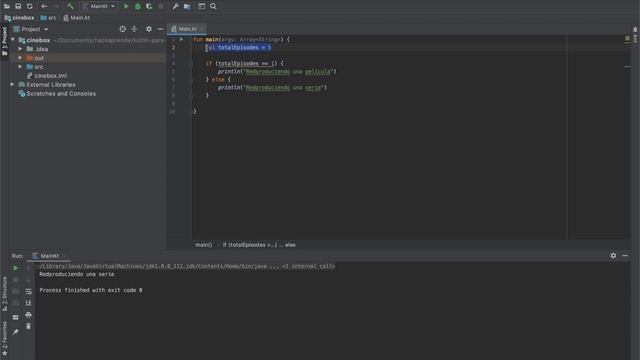Image resolution: width=640 pixels, height=360 pixels.
Task: Run MainKt with the green play toolbar icon
Action: [x=126, y=6]
